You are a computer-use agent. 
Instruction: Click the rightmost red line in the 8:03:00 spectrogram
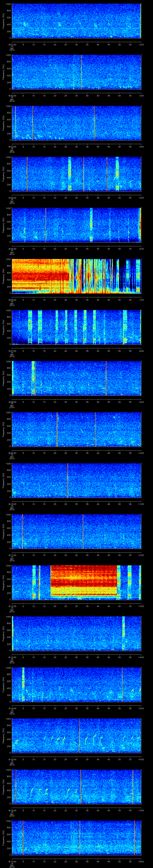tap(94, 123)
